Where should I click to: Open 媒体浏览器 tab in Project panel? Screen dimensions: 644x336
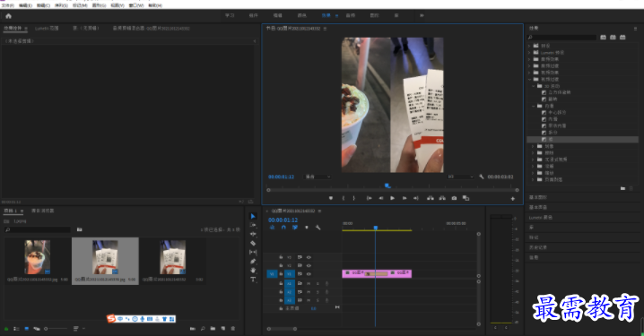(43, 211)
